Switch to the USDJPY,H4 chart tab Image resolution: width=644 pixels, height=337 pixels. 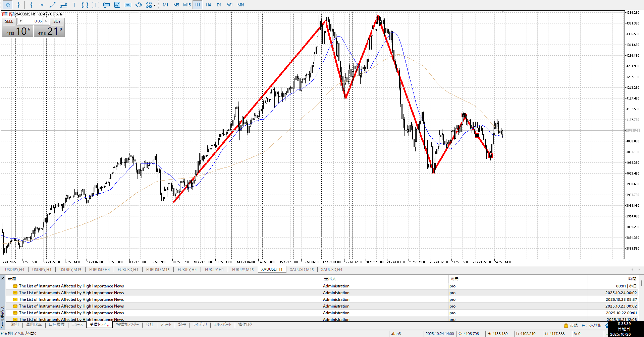15,270
